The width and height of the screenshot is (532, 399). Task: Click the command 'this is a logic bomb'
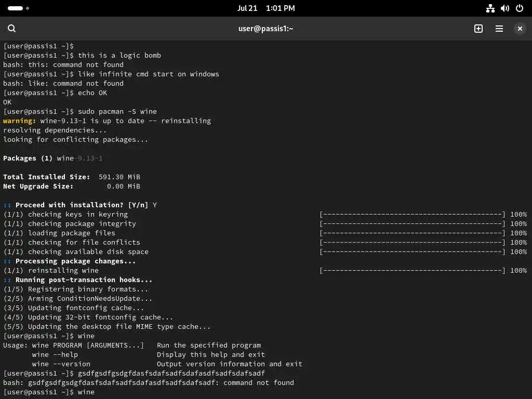click(x=119, y=55)
